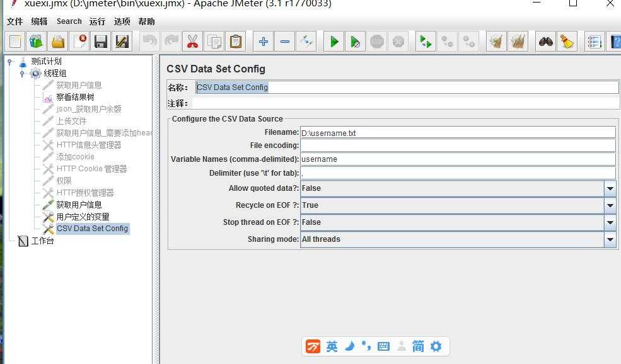
Task: Open Sogou IME settings gear icon
Action: (436, 346)
